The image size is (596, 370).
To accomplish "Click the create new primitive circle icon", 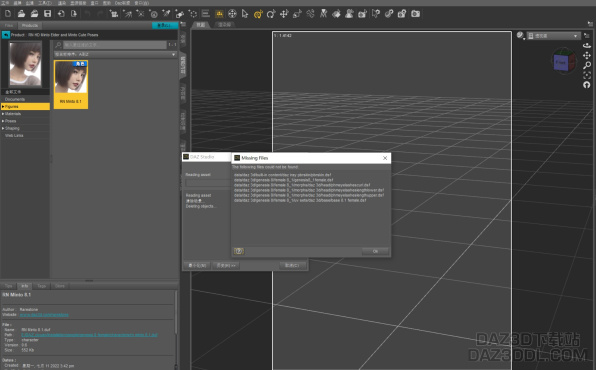I will coord(154,14).
